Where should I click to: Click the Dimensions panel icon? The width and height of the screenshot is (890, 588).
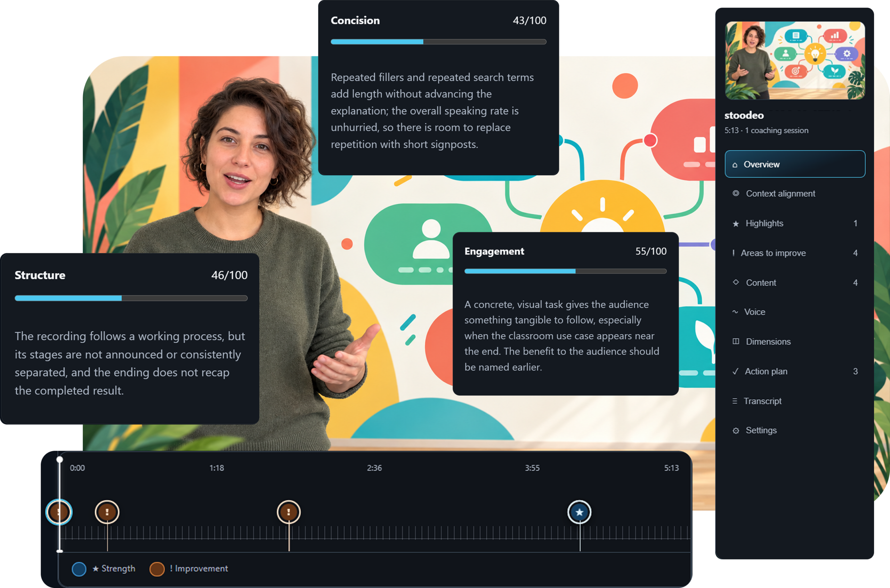(x=736, y=342)
